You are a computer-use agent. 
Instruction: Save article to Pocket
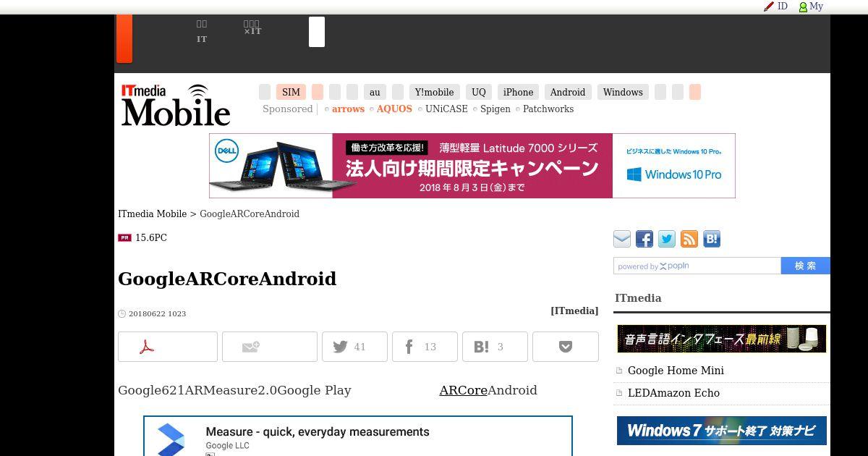point(566,347)
